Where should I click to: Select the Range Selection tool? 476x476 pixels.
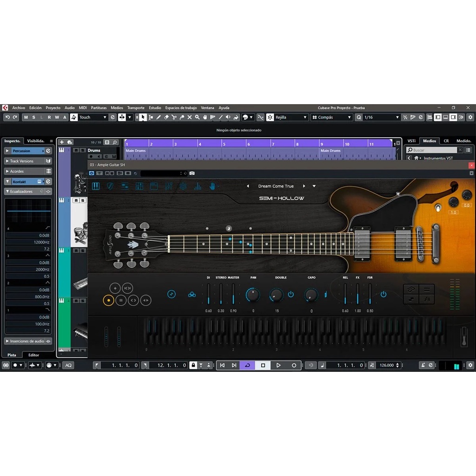[151, 117]
